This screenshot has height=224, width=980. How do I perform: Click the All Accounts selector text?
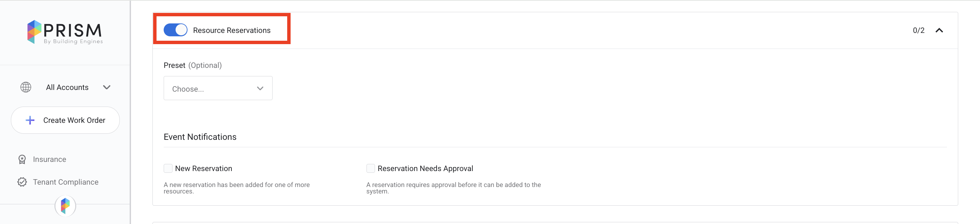tap(67, 87)
